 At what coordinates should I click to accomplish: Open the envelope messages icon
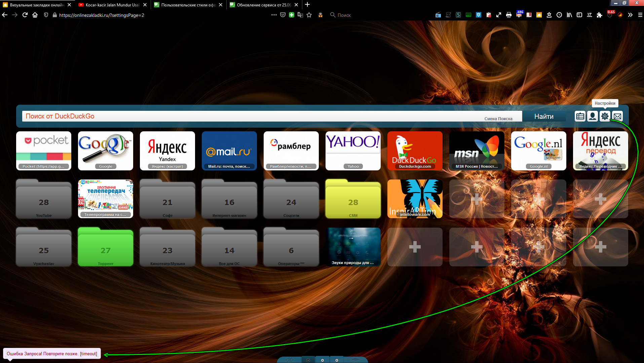pos(617,116)
